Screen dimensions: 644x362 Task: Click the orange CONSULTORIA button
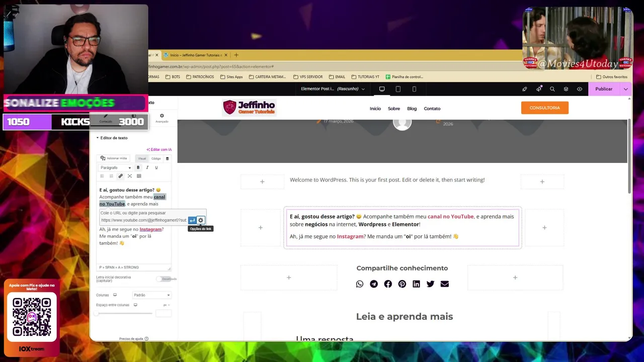point(545,108)
